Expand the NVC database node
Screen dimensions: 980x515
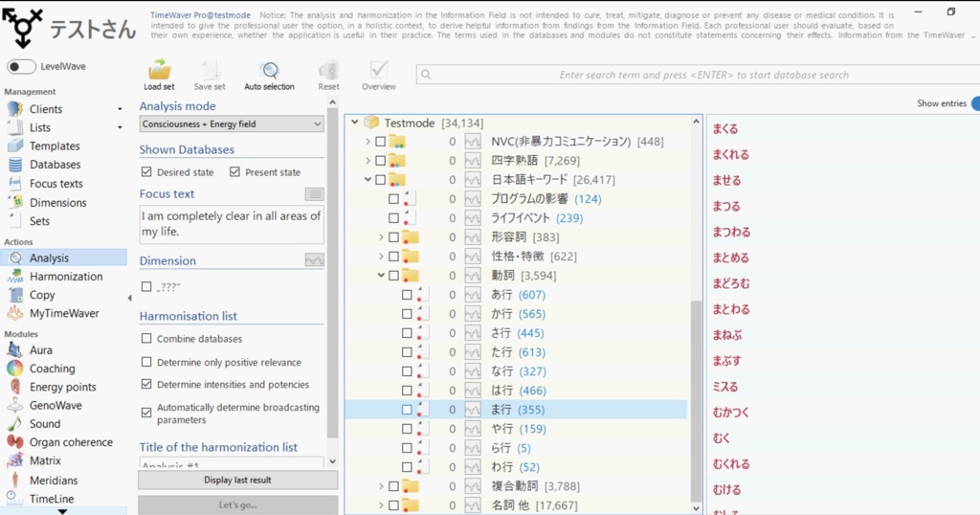tap(368, 142)
